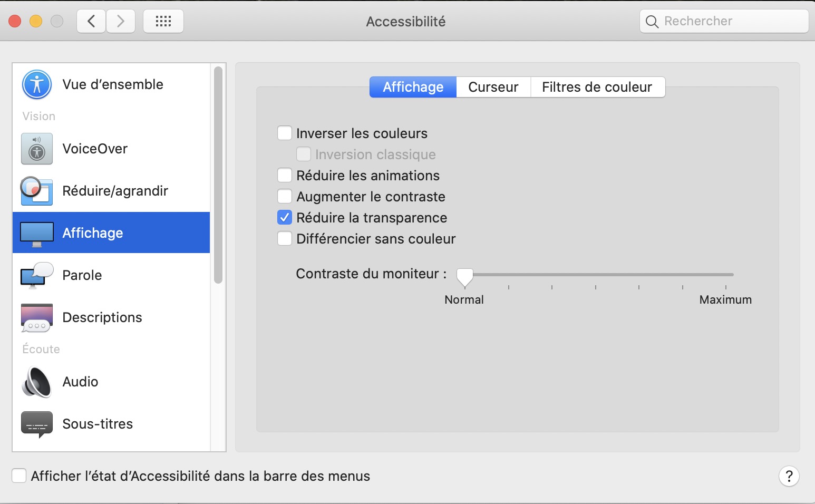The height and width of the screenshot is (504, 815).
Task: Click the Parole speech bubble icon
Action: 37,275
